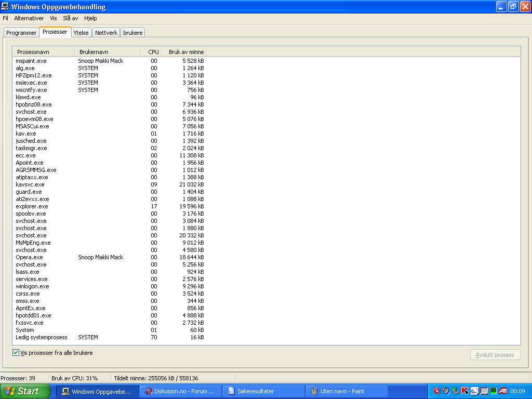Select the hpoevm08.exe process
Viewport: 532px width, 399px height.
110,119
